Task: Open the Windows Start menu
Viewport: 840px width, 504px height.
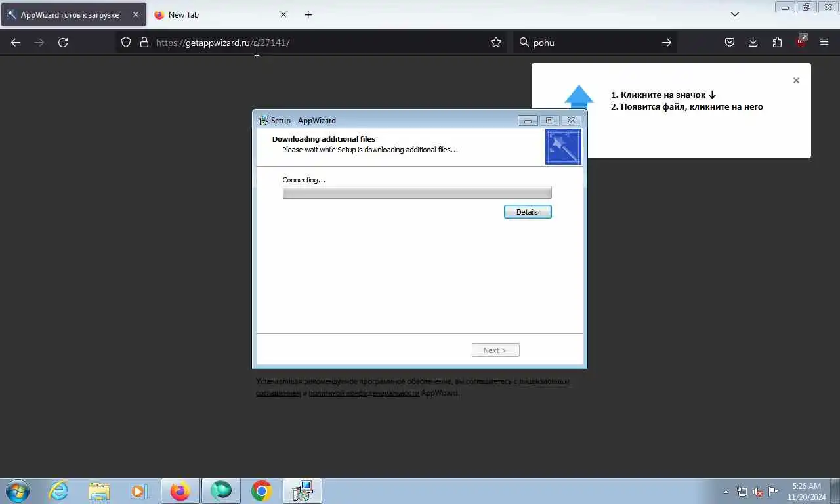Action: click(18, 491)
